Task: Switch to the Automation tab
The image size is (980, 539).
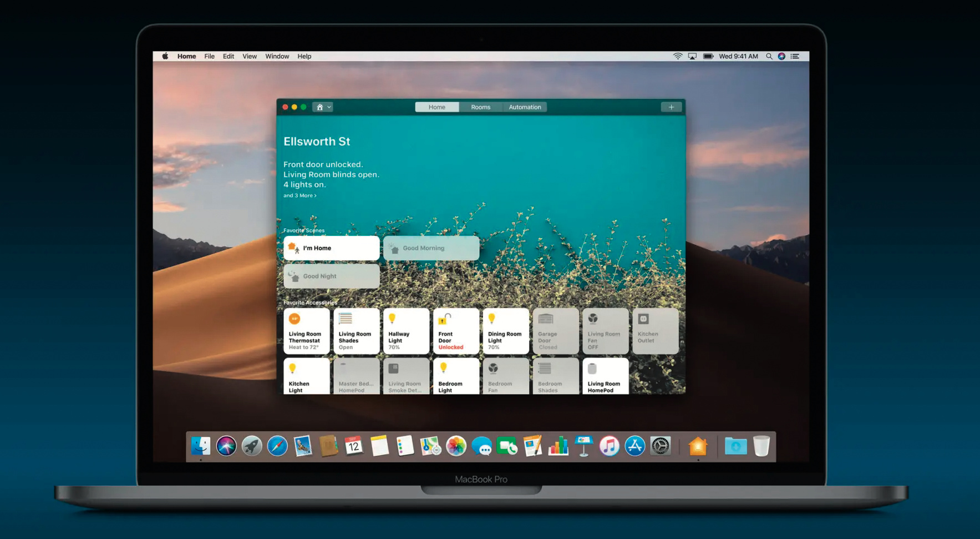Action: point(525,107)
